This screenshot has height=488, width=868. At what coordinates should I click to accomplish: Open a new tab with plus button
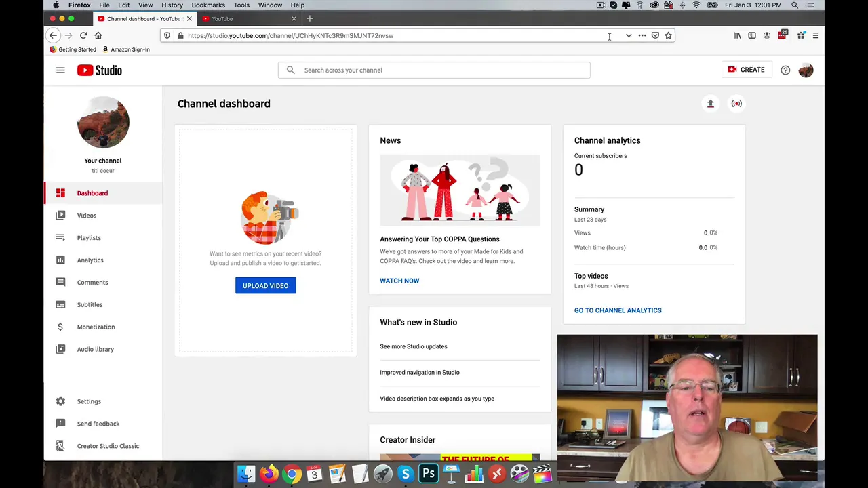pos(310,18)
